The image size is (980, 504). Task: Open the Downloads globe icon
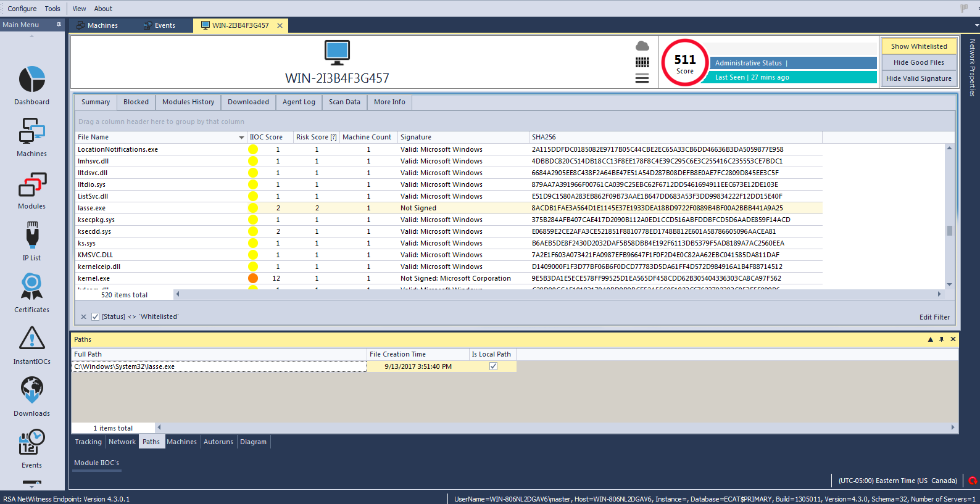pyautogui.click(x=32, y=390)
